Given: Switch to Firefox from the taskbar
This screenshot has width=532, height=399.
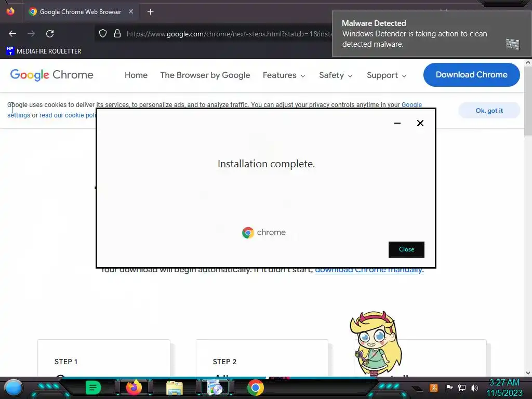Looking at the screenshot, I should (x=134, y=388).
